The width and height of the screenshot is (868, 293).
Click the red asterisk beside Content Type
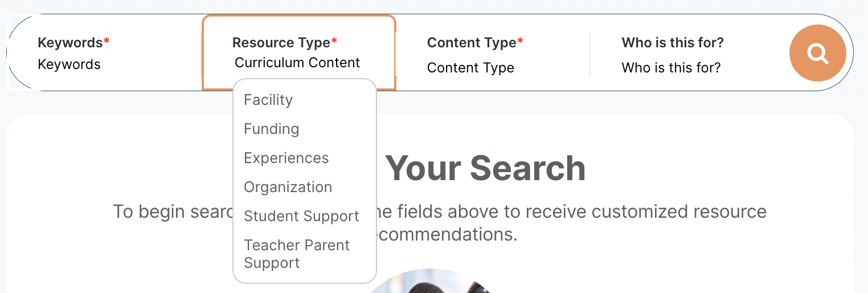coord(521,42)
